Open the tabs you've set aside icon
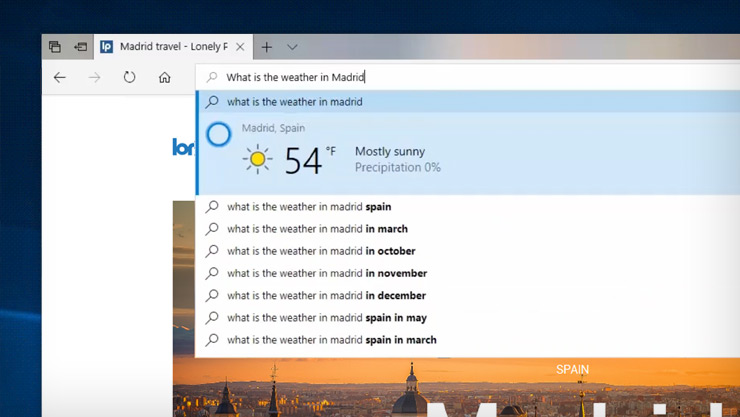 [x=55, y=47]
